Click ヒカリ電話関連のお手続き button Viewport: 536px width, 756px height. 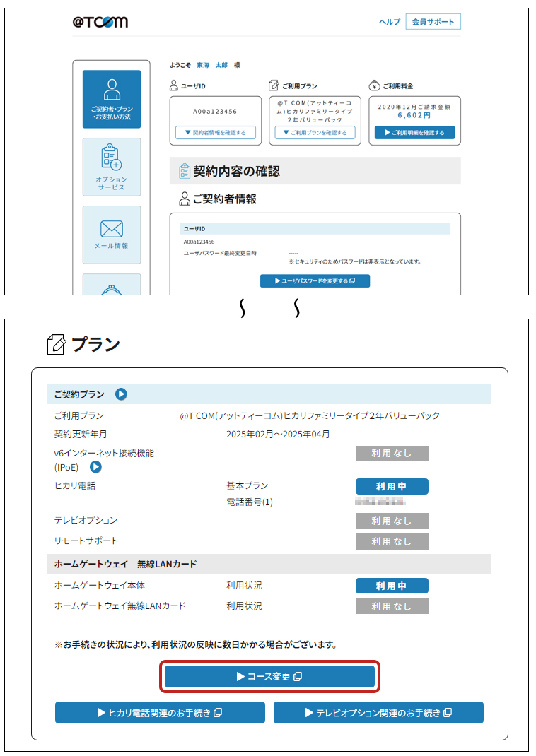click(x=161, y=713)
